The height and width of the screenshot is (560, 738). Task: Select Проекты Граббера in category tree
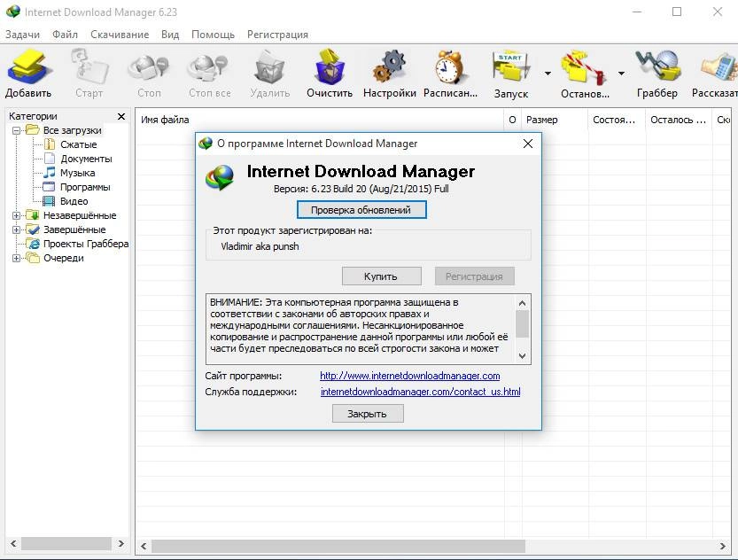coord(86,244)
